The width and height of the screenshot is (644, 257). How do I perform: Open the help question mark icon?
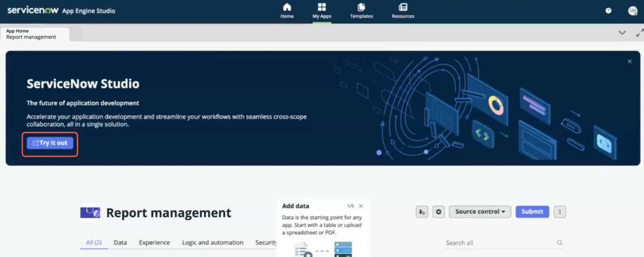[609, 11]
